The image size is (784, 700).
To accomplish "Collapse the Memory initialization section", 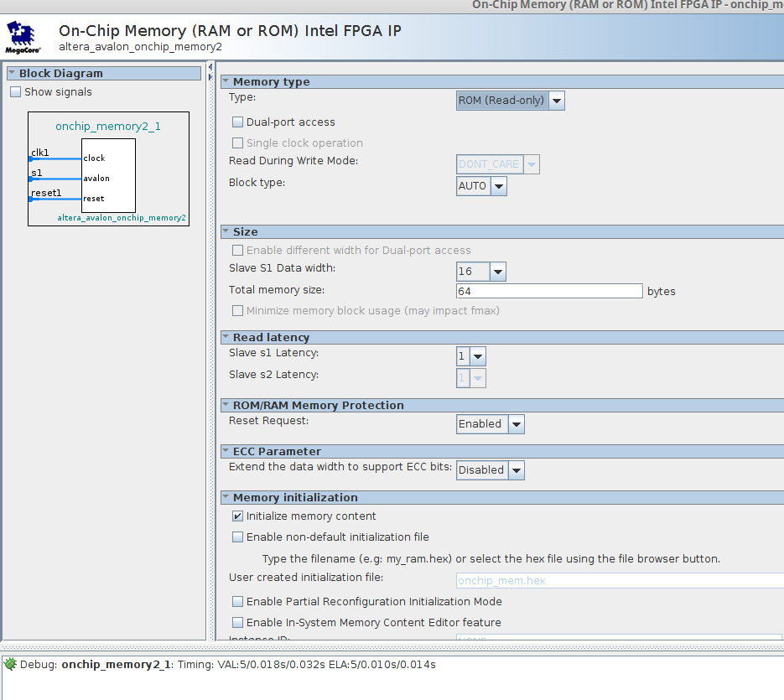I will [226, 498].
